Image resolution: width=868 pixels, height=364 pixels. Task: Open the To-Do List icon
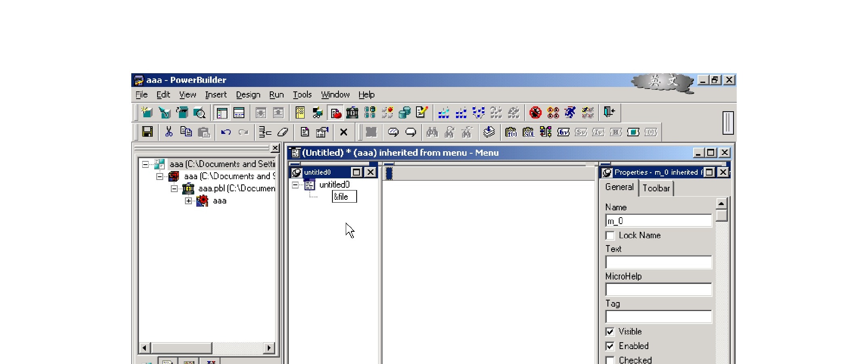tap(300, 112)
